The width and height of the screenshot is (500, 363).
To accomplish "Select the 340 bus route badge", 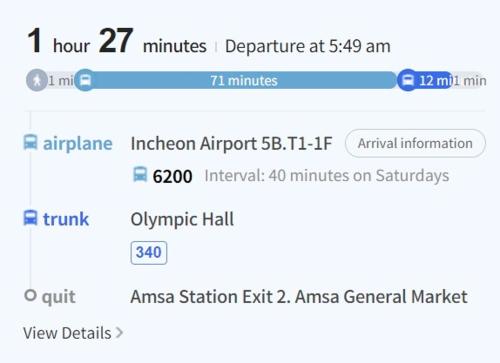I will [x=149, y=253].
